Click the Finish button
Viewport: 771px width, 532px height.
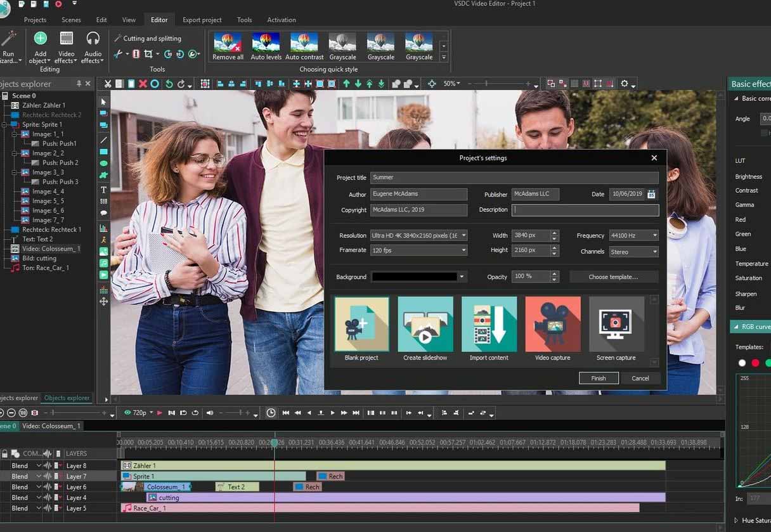pos(599,378)
